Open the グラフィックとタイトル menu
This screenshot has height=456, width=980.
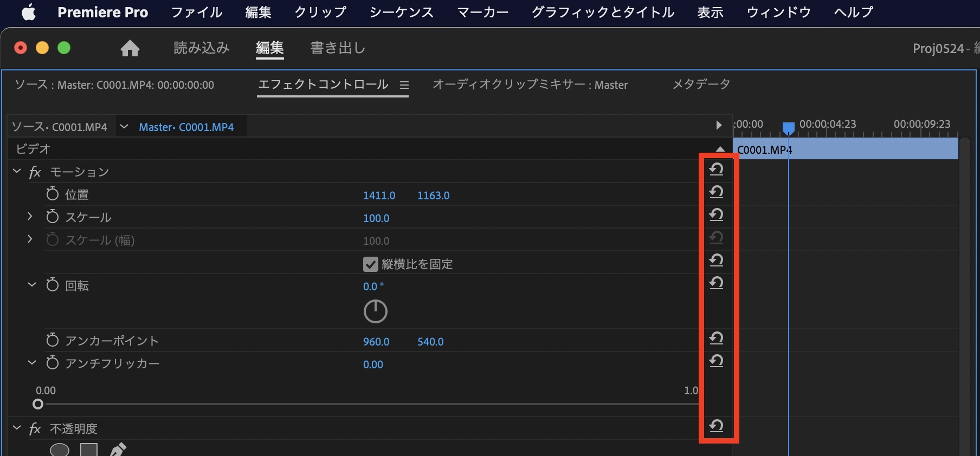[x=603, y=12]
